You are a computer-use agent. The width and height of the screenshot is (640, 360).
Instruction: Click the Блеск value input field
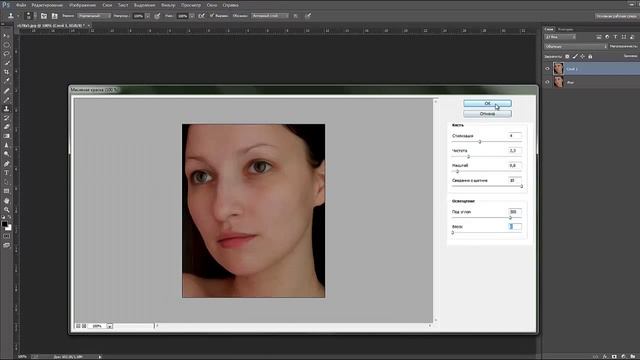point(515,227)
